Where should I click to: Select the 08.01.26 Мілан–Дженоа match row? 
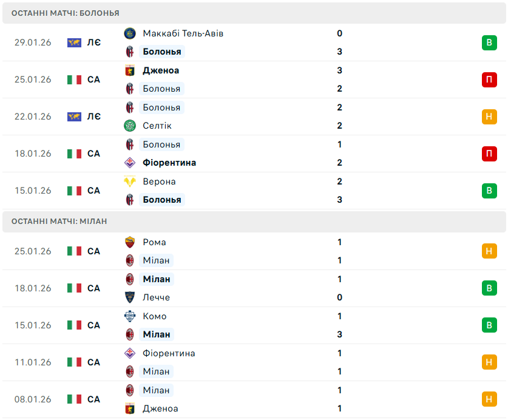coord(254,399)
